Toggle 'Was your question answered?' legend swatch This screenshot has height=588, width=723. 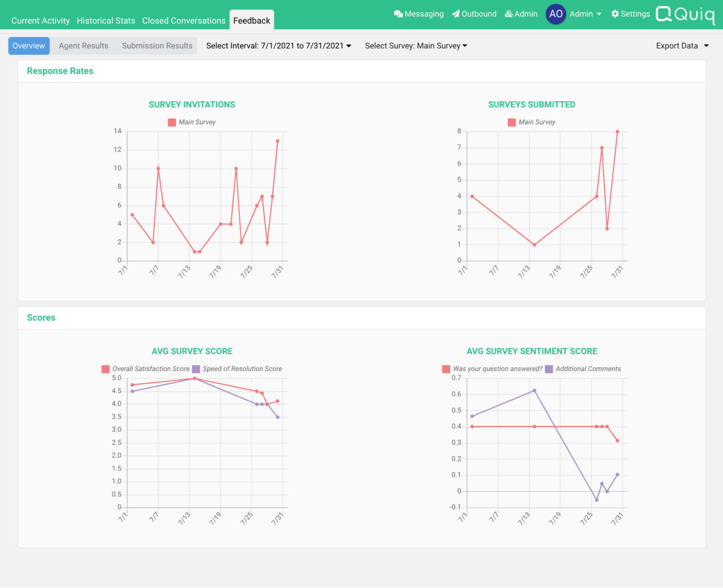pos(446,369)
